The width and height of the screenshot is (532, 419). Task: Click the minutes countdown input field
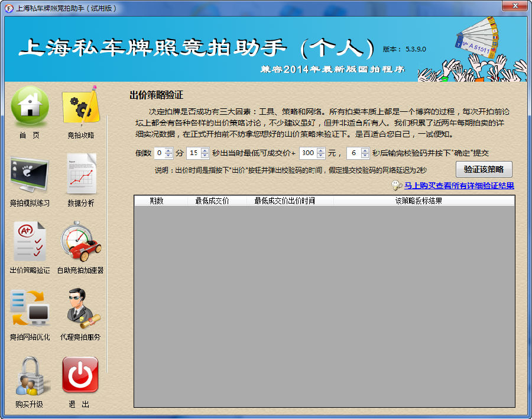point(159,153)
